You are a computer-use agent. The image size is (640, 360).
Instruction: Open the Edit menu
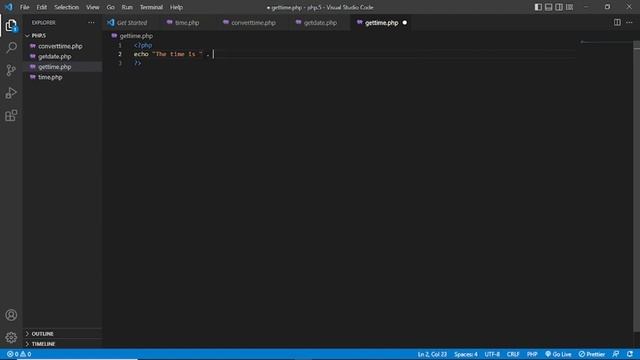click(41, 7)
